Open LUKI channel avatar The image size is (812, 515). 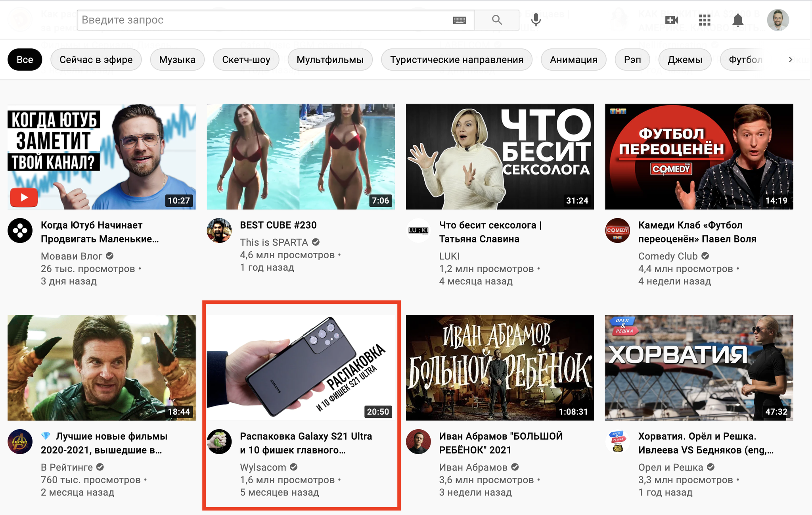[x=418, y=230]
